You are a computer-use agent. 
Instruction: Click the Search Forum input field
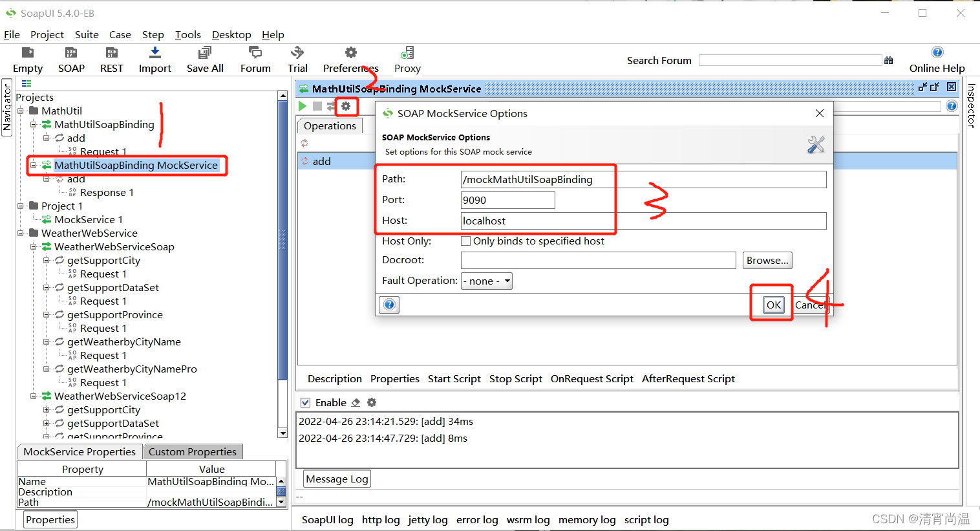tap(790, 60)
